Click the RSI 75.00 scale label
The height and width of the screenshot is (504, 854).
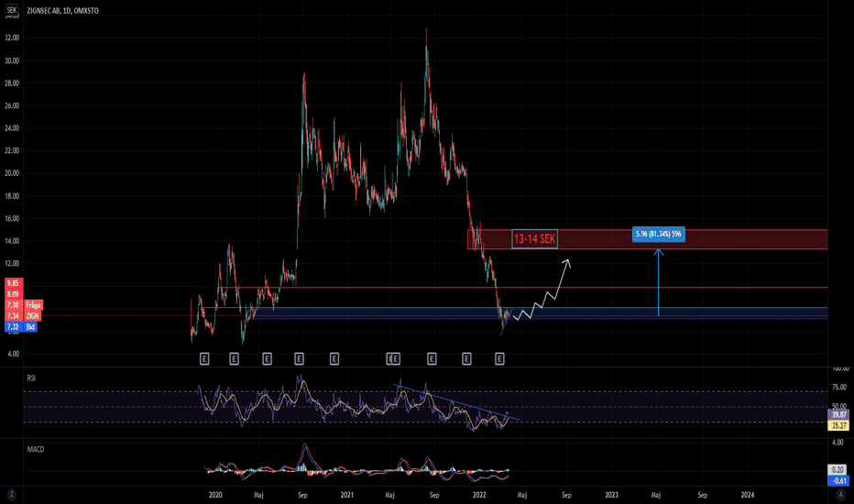[x=839, y=388]
